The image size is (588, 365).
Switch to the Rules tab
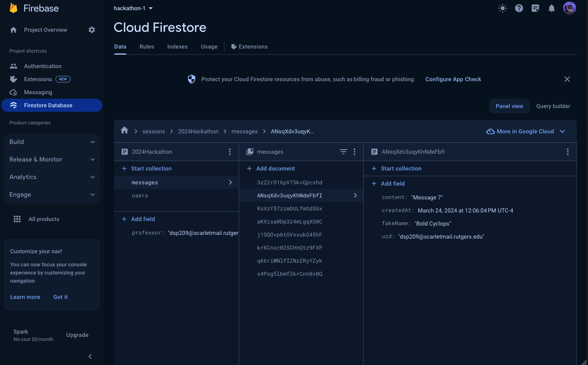pos(147,46)
